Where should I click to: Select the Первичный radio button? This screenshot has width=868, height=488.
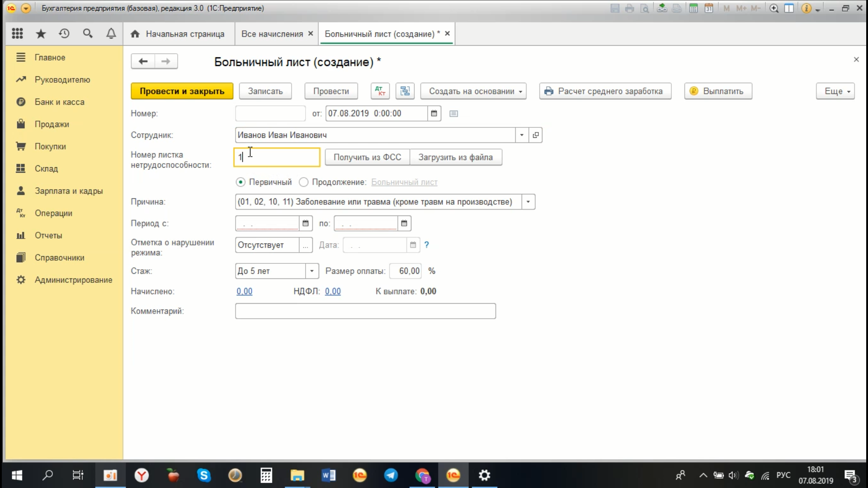(241, 182)
